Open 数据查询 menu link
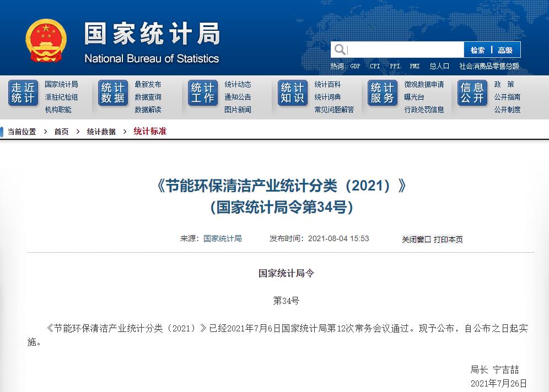 (148, 97)
